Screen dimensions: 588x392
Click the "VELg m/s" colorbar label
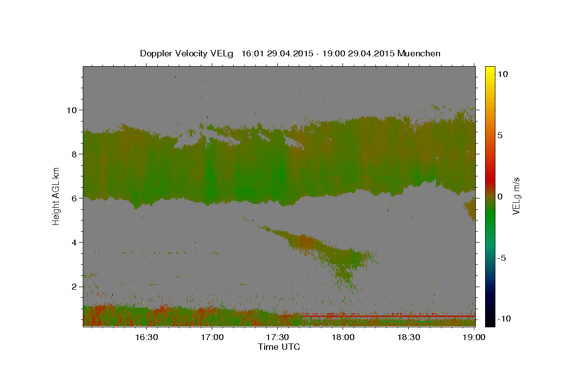coord(516,196)
